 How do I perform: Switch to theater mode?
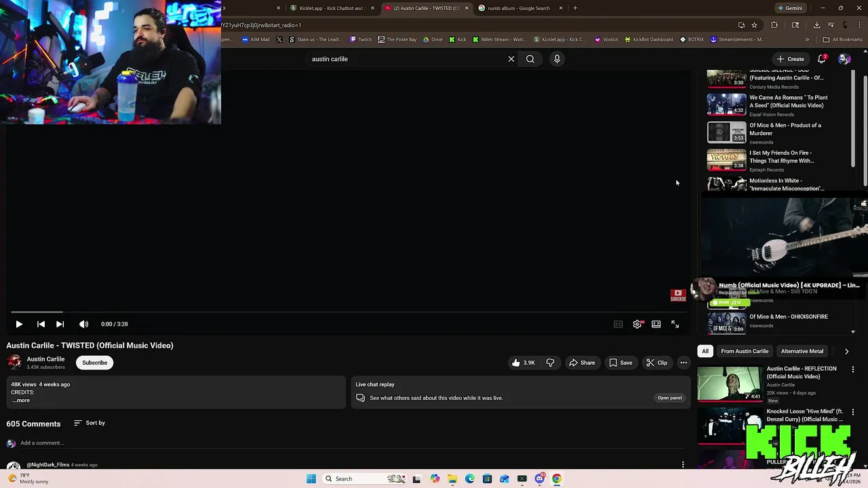pos(656,324)
